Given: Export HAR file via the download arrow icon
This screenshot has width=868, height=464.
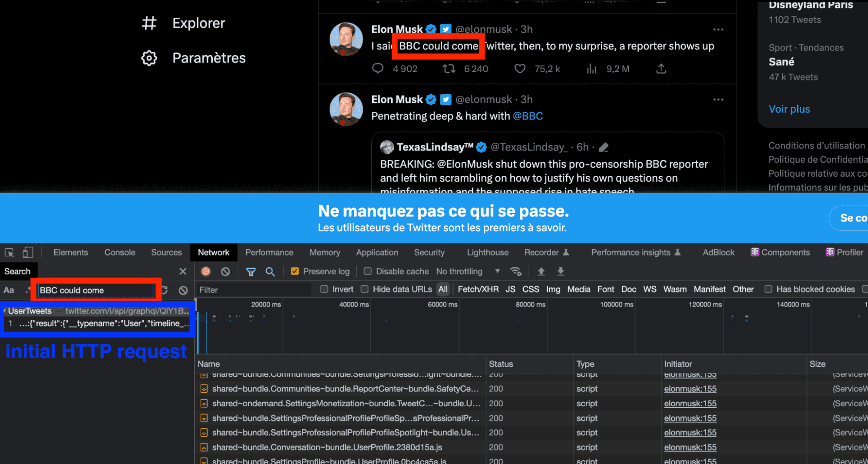Looking at the screenshot, I should point(560,271).
